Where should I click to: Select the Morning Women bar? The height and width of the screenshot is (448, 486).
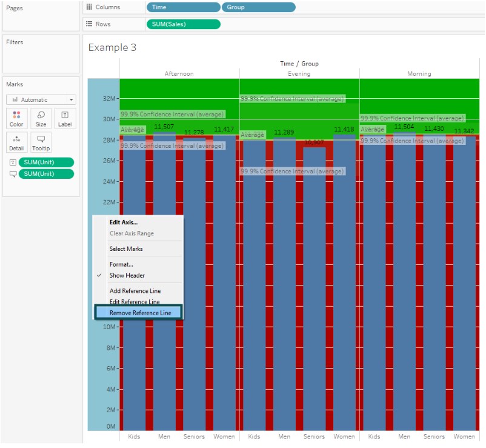[x=464, y=284]
